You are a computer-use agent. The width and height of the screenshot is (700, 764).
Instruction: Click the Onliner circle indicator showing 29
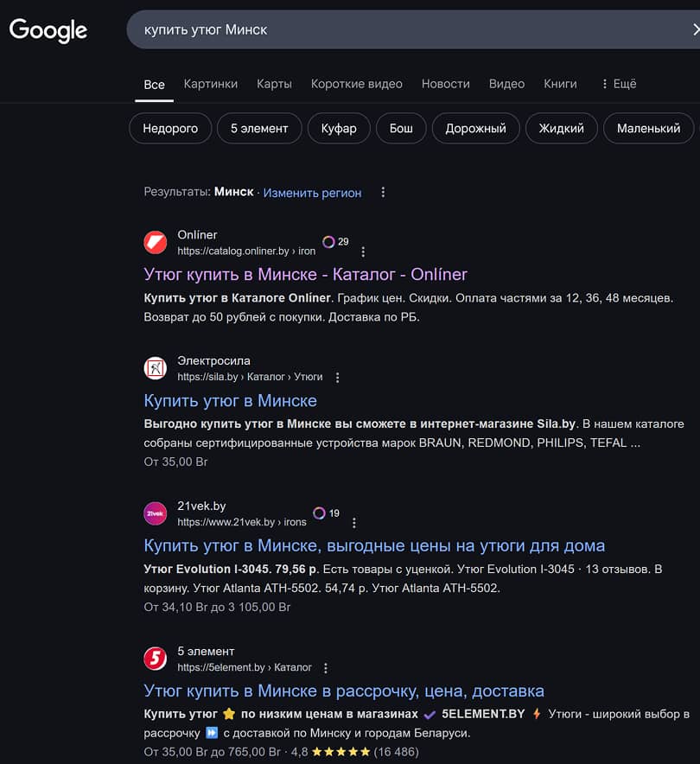tap(335, 242)
